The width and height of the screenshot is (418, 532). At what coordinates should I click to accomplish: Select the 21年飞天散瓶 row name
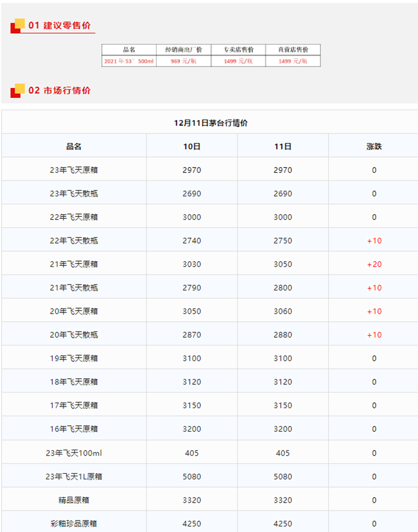click(74, 288)
